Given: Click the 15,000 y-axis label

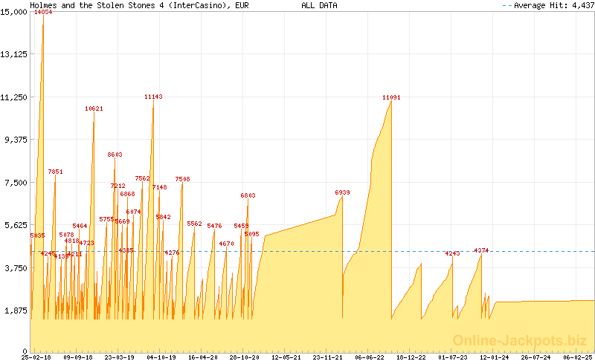Looking at the screenshot, I should [15, 12].
